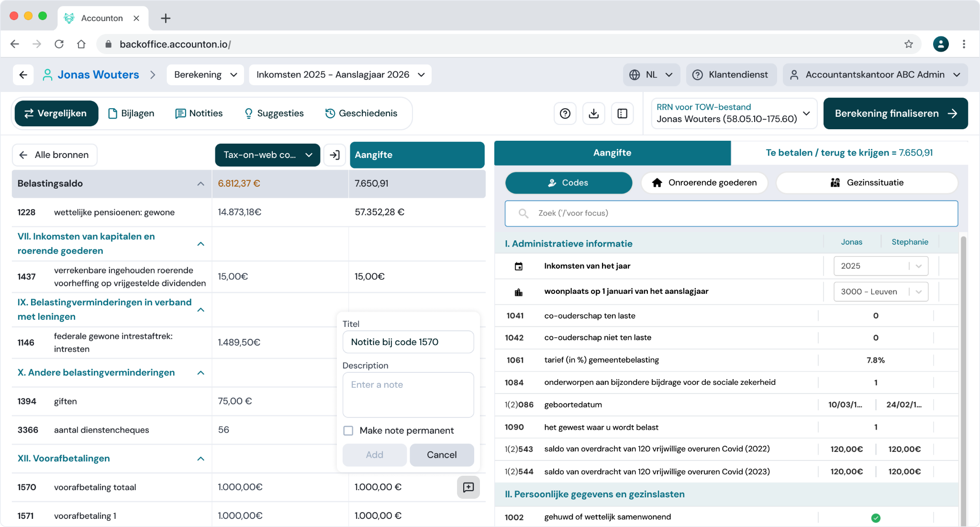The image size is (980, 527).
Task: Bookmark this page with the star
Action: [x=909, y=44]
